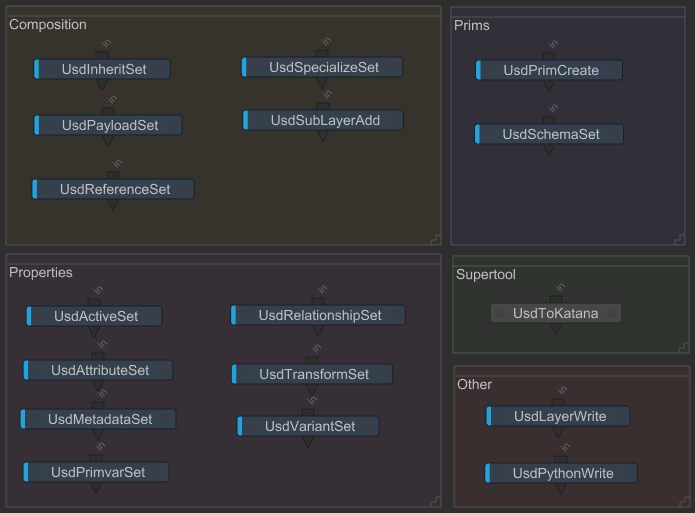Select the UsdSpecializeSet node

tap(323, 67)
